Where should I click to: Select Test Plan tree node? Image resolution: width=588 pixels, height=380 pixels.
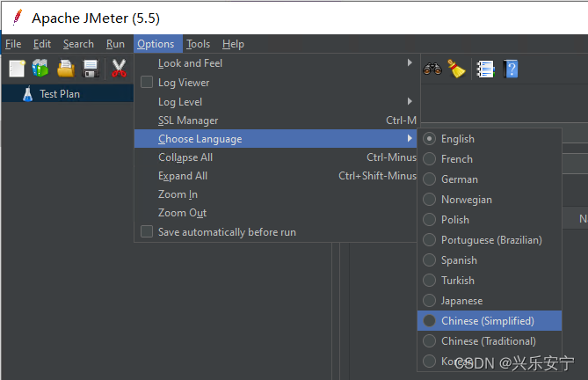click(68, 94)
